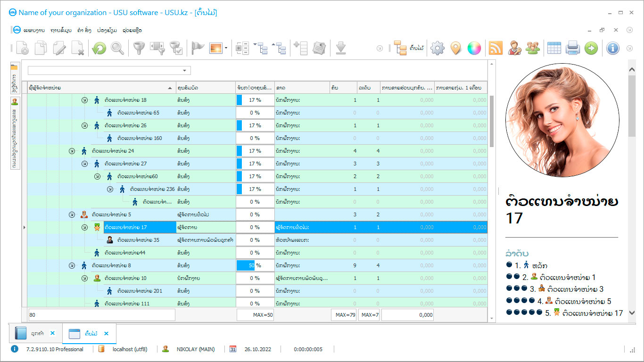Close the ຕົ້ນໄມ້ tab

(107, 333)
